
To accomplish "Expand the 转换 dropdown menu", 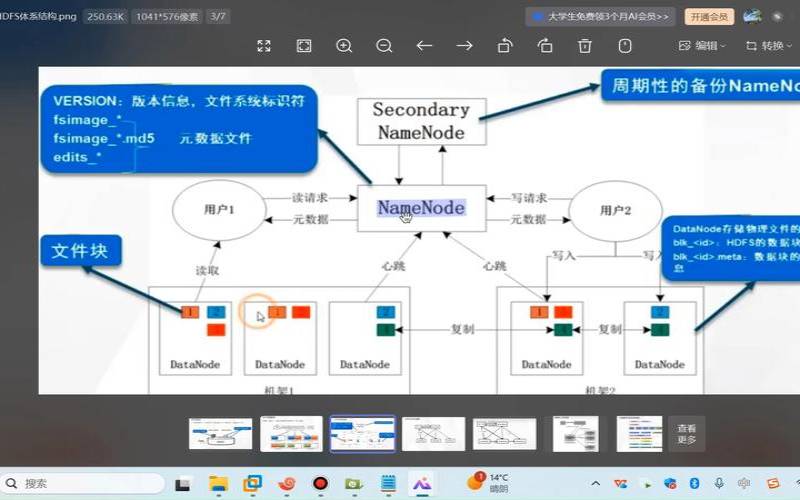I will [770, 46].
